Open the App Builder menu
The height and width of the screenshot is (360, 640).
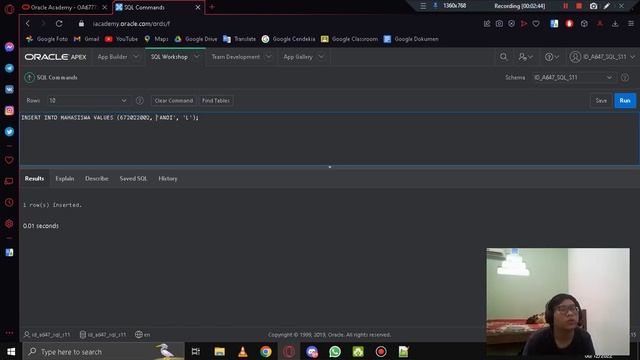112,57
